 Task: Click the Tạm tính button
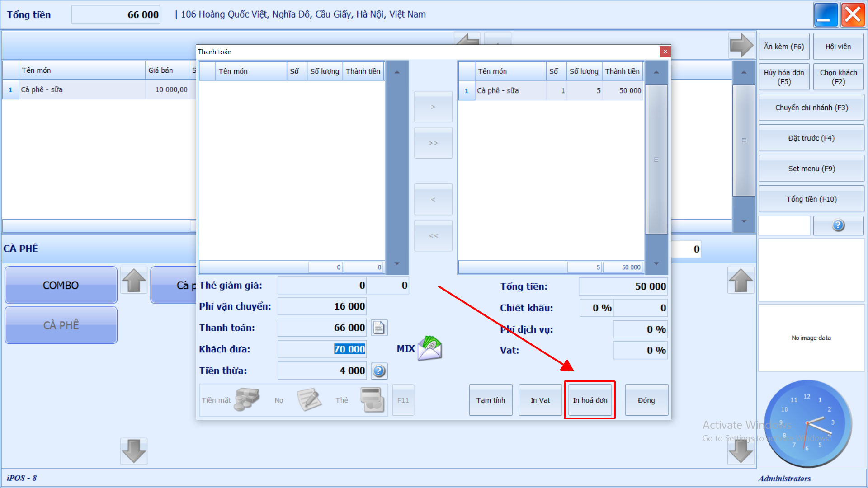point(491,400)
